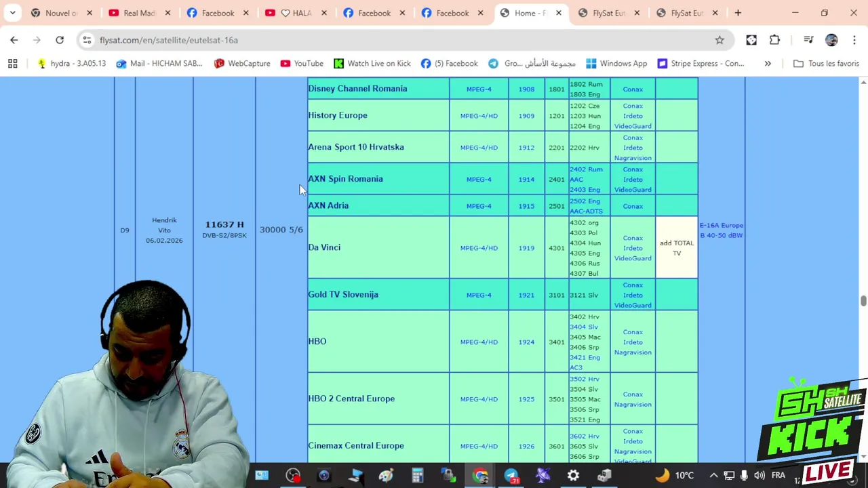Open the WebCapture bookmark
The image size is (868, 488).
241,63
